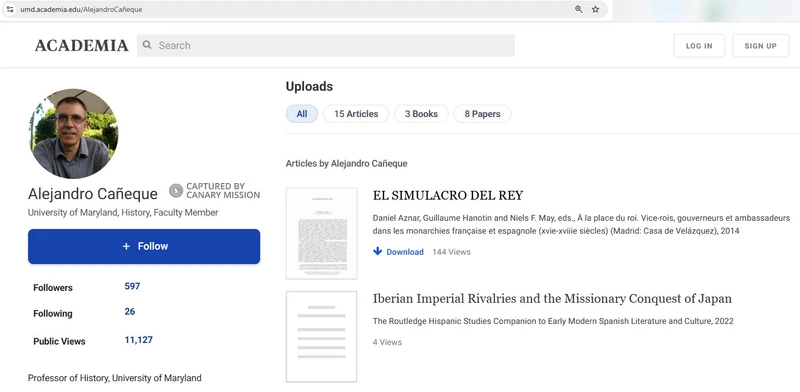Click the Public Views label
Viewport: 800px width, 392px height.
click(59, 341)
